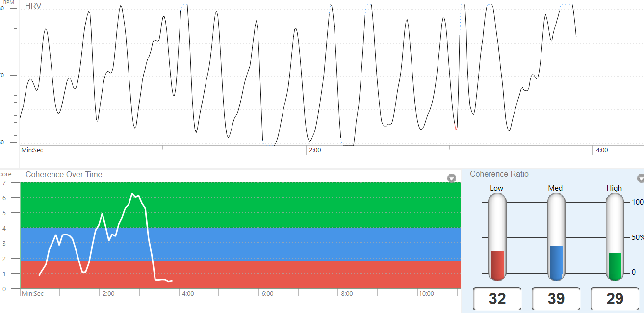
Task: Click the blue medium-coherence zone band
Action: [294, 244]
